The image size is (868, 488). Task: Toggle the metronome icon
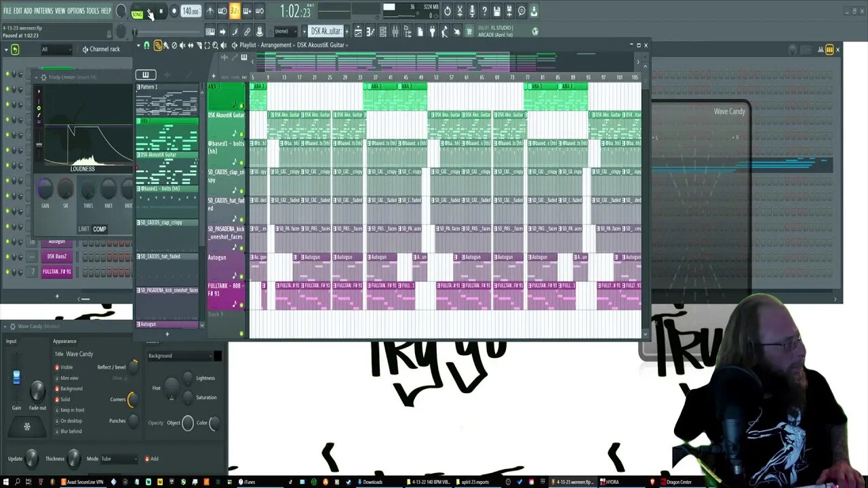click(210, 11)
